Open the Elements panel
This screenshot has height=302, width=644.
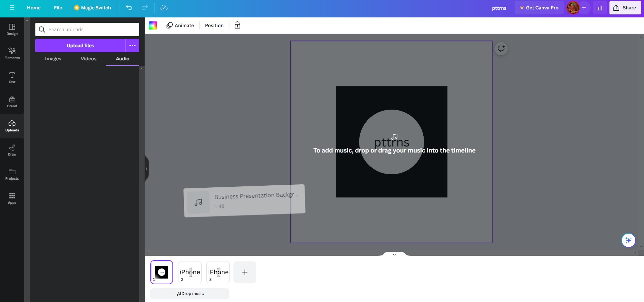coord(12,54)
